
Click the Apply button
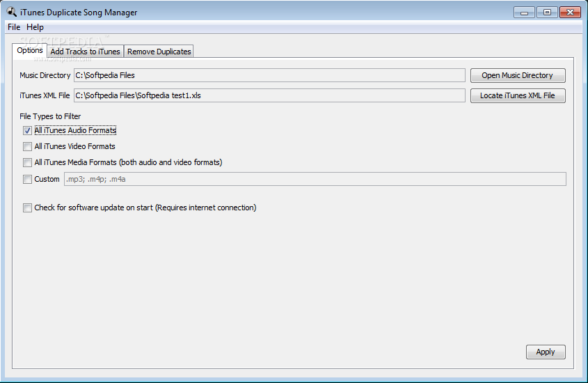click(546, 352)
